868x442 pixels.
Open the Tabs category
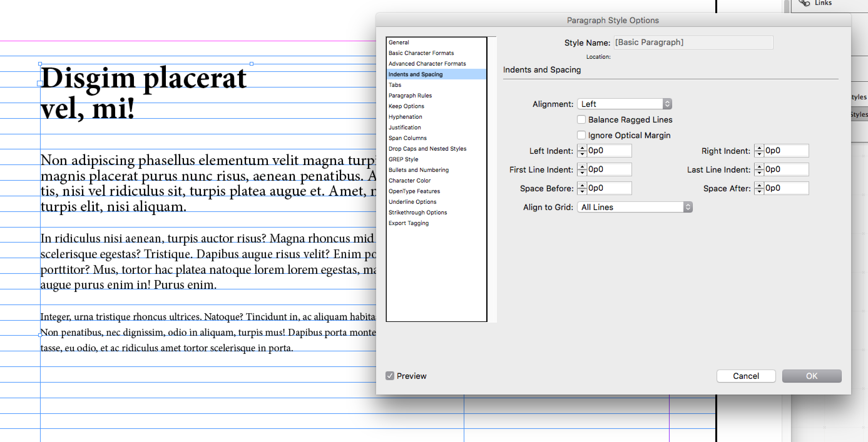pos(436,85)
